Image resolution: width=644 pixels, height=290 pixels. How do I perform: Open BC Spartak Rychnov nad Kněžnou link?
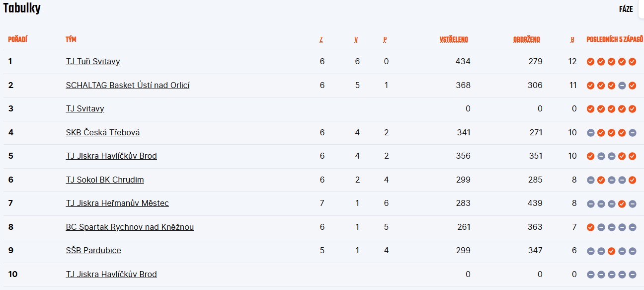coord(130,227)
